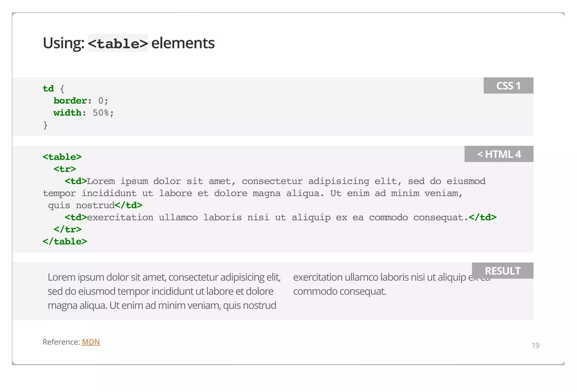Click the CSS 1 badge label
This screenshot has width=577, height=392.
pos(508,86)
